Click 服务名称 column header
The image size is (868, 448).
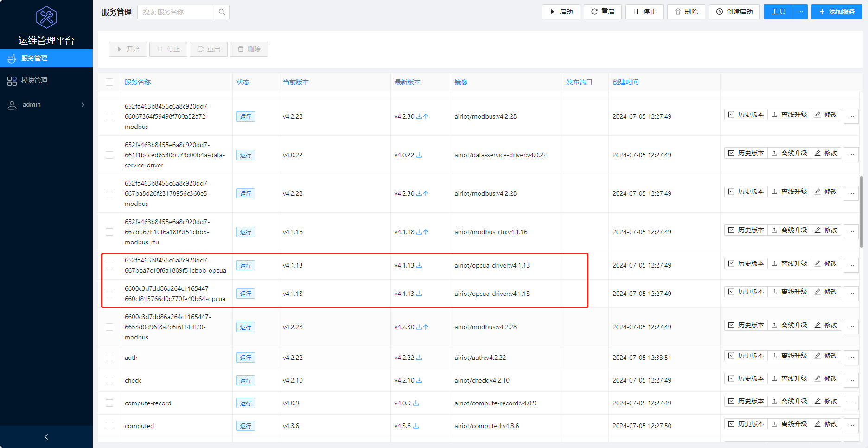click(x=138, y=82)
